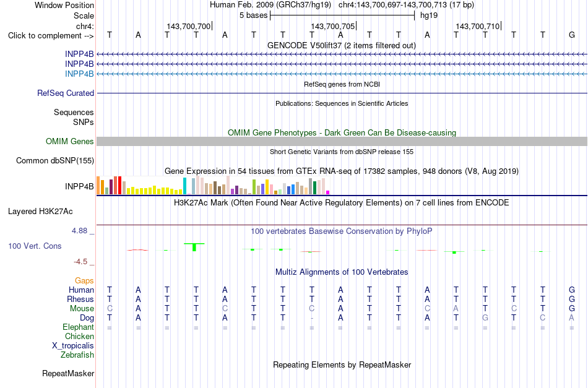
Task: Select the Elephant species label
Action: click(79, 327)
